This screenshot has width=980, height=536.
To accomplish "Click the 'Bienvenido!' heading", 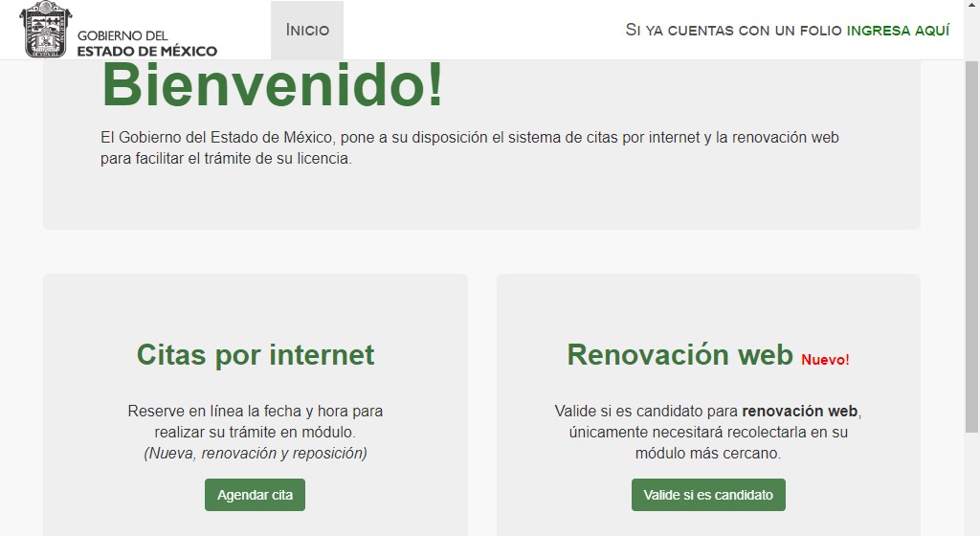I will 273,85.
